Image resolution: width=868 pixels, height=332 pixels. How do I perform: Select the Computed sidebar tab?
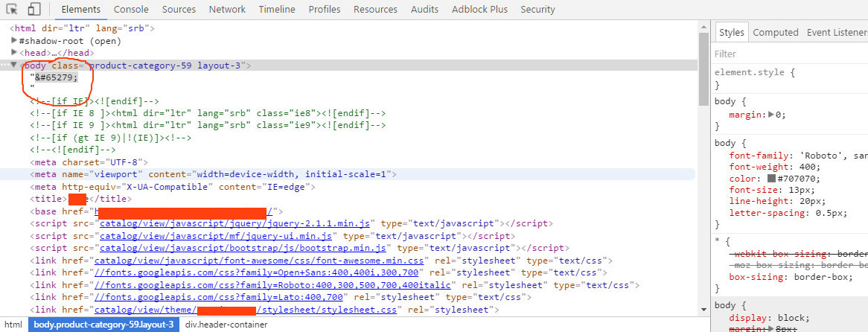[x=776, y=32]
